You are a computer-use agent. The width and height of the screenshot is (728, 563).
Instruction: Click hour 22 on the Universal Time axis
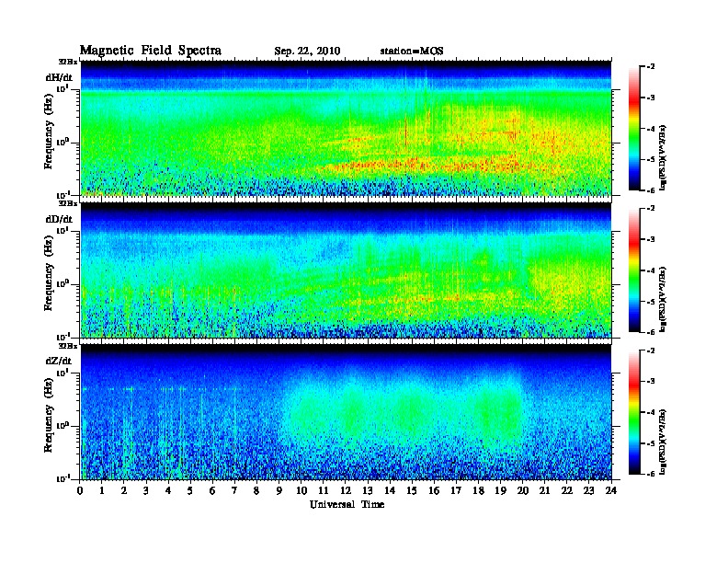[567, 491]
